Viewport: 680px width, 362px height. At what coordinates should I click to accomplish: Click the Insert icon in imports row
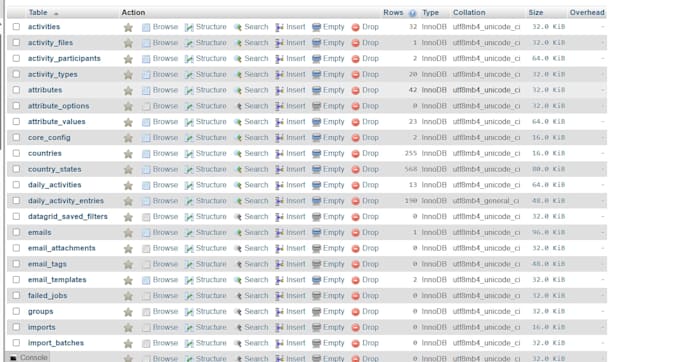click(x=280, y=328)
